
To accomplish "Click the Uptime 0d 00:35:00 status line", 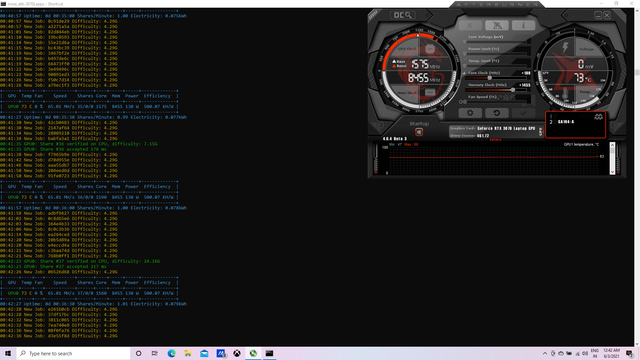I will pyautogui.click(x=93, y=16).
